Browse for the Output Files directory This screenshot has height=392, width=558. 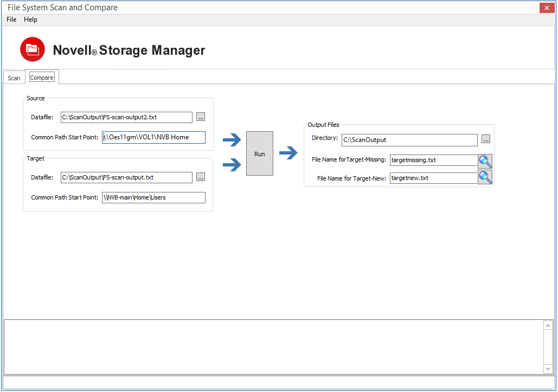point(486,140)
